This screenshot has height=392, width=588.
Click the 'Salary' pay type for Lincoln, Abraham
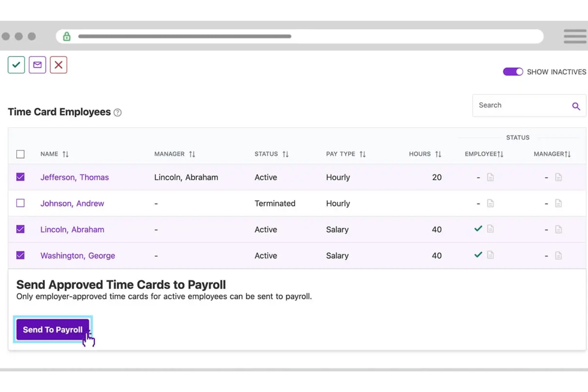click(x=337, y=230)
